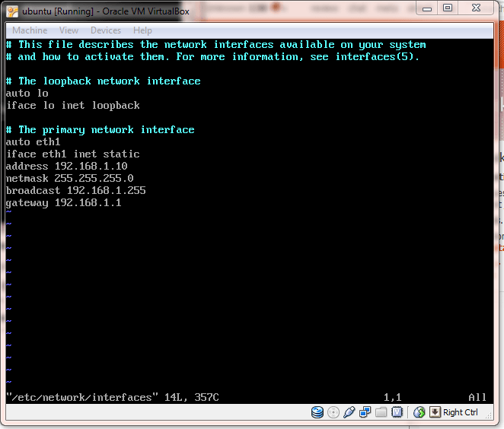This screenshot has height=429, width=504.
Task: Click the 'All' scroll indicator in vim
Action: click(x=477, y=398)
